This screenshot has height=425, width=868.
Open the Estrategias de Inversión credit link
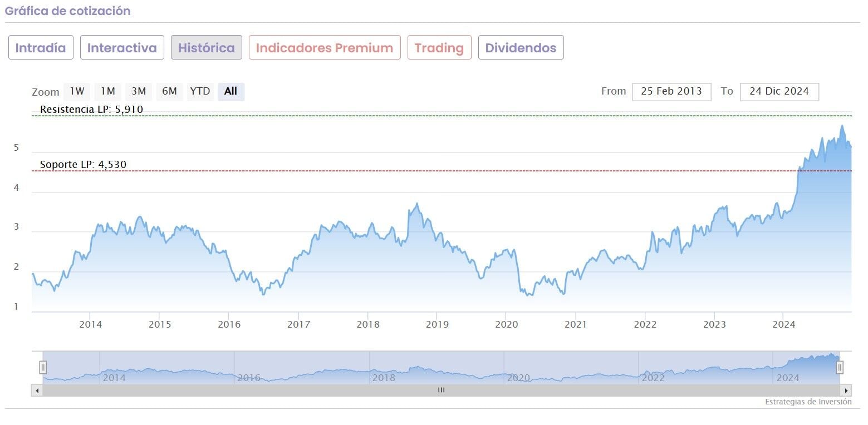coord(808,402)
